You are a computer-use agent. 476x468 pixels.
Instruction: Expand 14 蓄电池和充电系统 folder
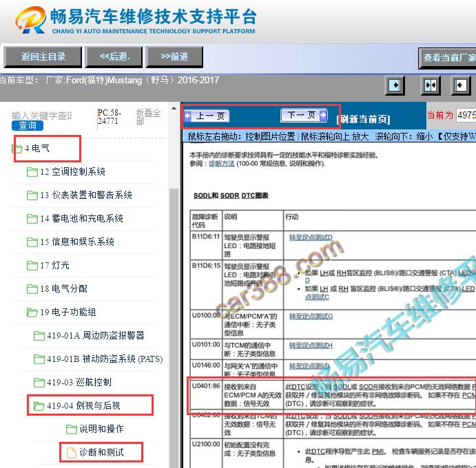tap(81, 218)
